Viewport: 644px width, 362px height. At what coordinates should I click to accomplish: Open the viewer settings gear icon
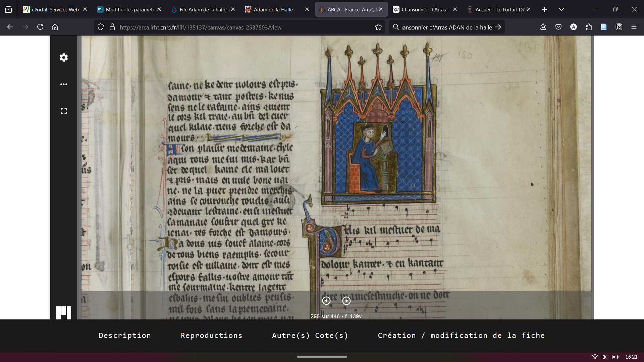(64, 58)
